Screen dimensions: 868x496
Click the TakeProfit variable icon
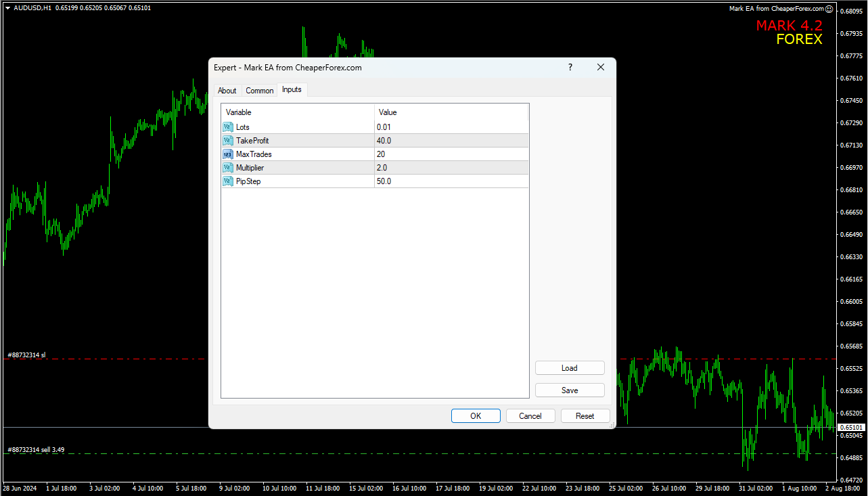[227, 141]
